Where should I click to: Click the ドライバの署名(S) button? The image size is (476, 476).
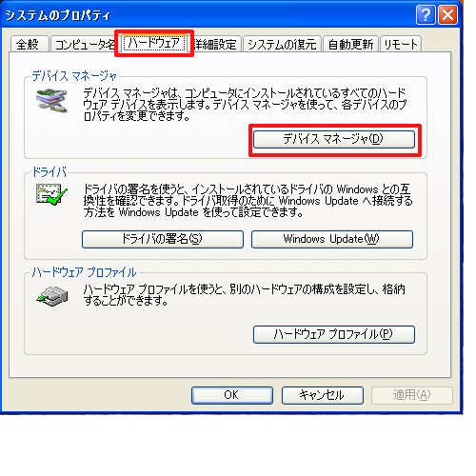pyautogui.click(x=163, y=239)
